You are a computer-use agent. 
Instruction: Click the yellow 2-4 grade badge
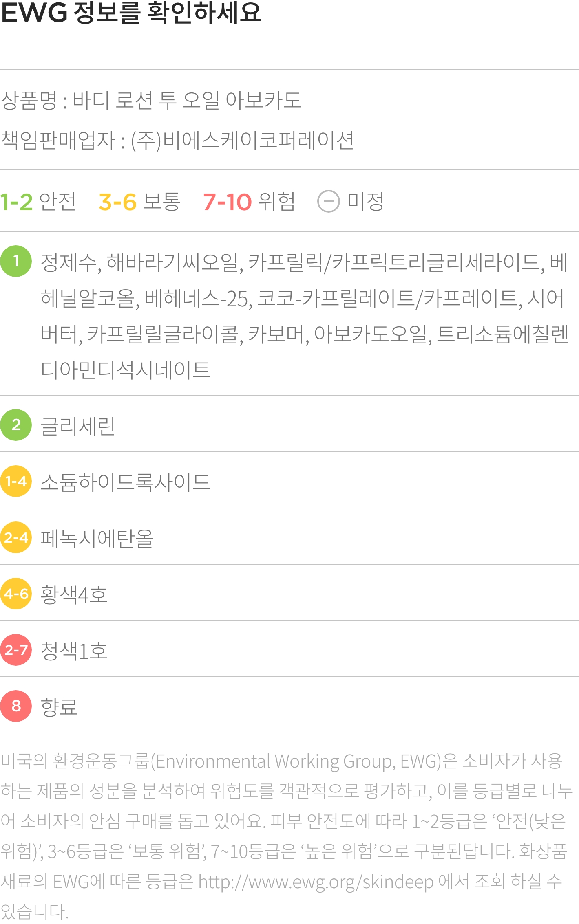[x=16, y=537]
